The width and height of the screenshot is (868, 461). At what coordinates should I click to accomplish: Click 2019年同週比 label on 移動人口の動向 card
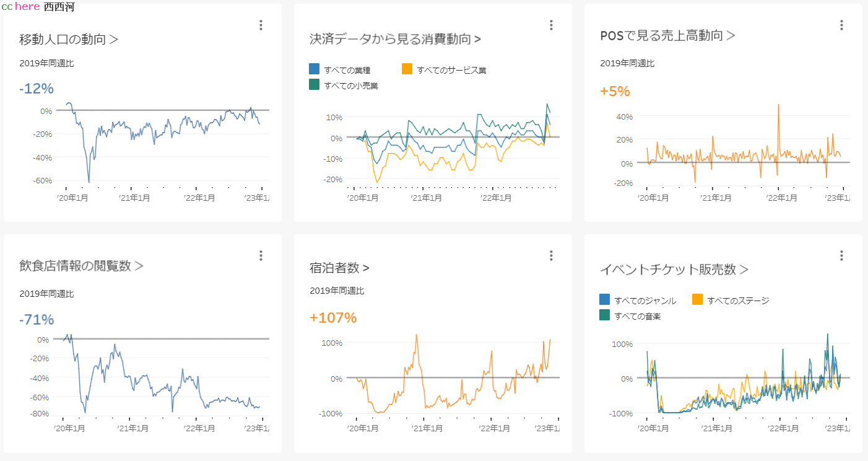[x=46, y=63]
